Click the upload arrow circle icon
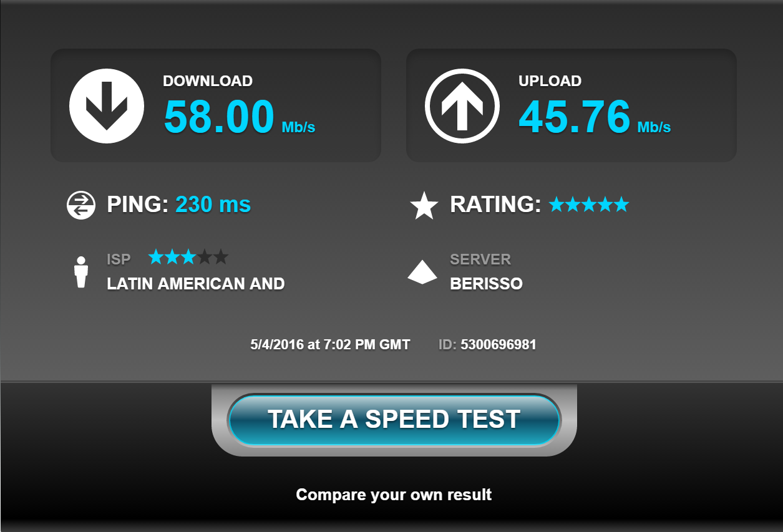This screenshot has width=783, height=532. [x=462, y=106]
